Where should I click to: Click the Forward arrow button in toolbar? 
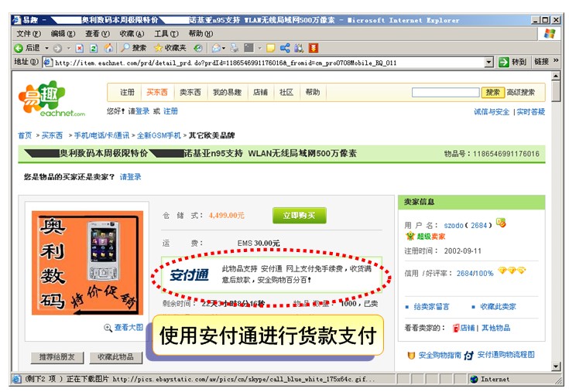57,48
